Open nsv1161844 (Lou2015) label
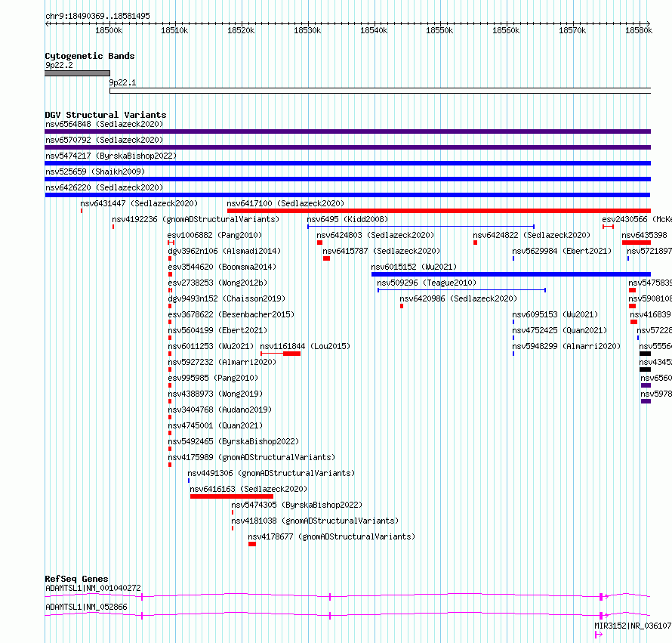Screen dimensions: 672x643 point(305,346)
